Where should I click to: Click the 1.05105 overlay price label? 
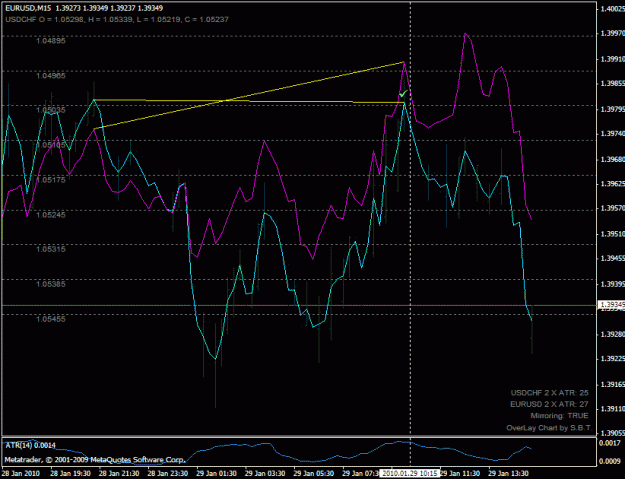pyautogui.click(x=51, y=145)
